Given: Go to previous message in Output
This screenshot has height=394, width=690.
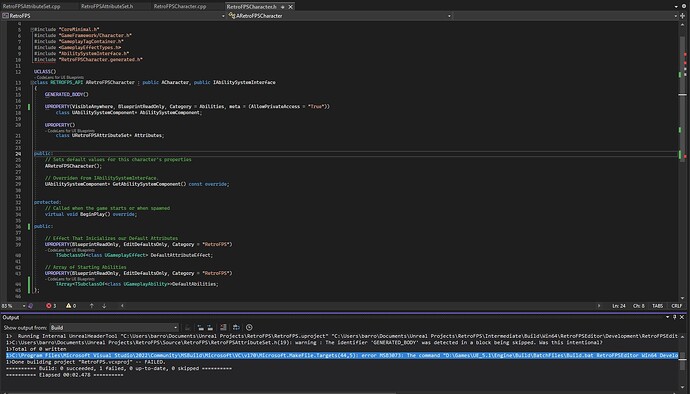Looking at the screenshot, I should [x=200, y=327].
